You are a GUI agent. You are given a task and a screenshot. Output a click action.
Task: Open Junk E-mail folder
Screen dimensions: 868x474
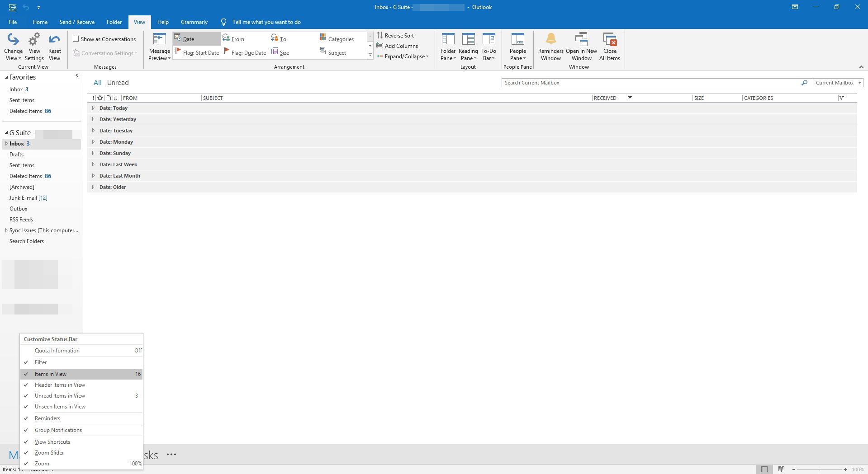[x=28, y=198]
